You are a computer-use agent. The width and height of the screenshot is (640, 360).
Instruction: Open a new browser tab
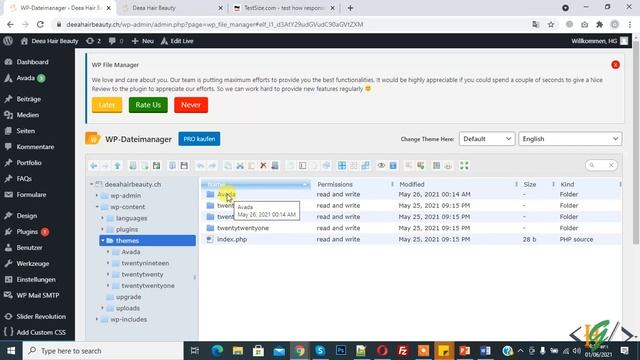(350, 8)
